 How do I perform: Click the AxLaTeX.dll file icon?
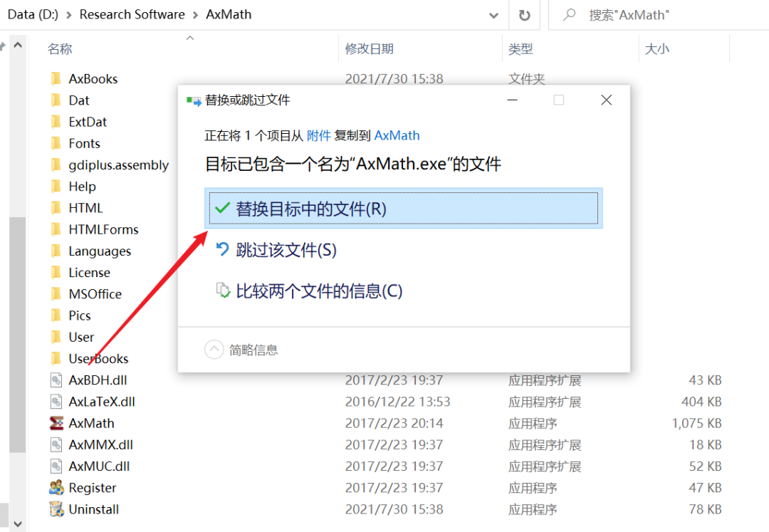(56, 402)
